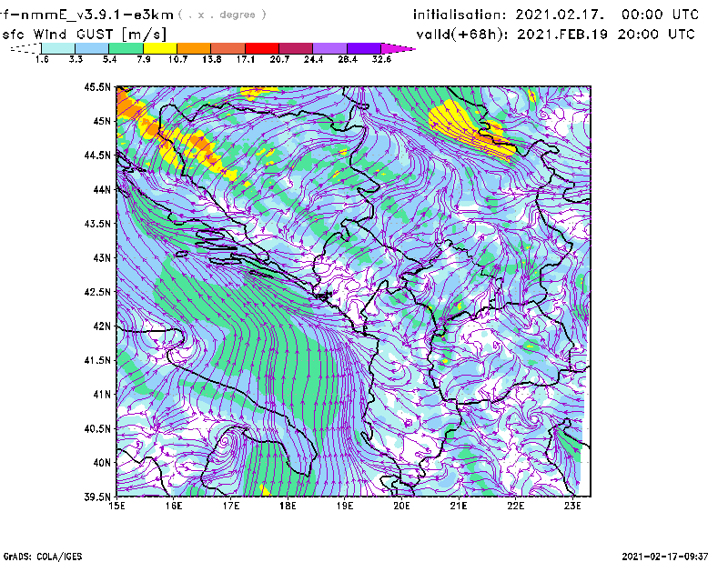This screenshot has height=562, width=728.
Task: Click the 'GrADS: COLA/IGES' credit text
Action: 43,557
